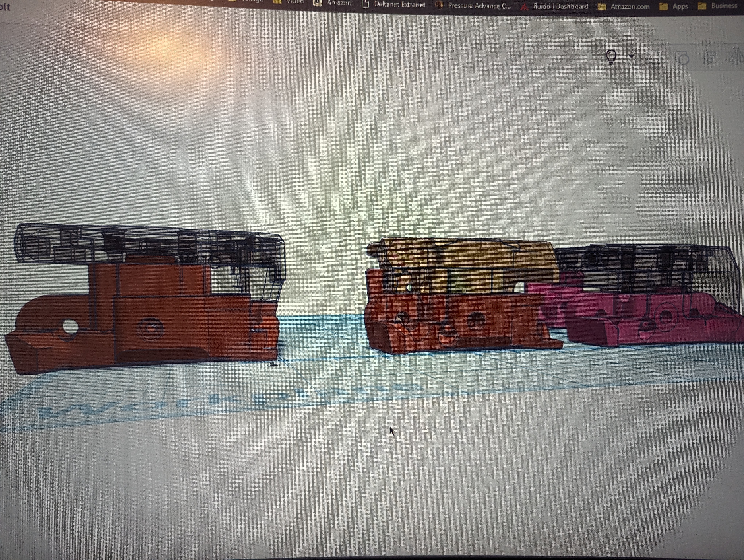
Task: Open the Video bookmark folder
Action: click(x=288, y=2)
